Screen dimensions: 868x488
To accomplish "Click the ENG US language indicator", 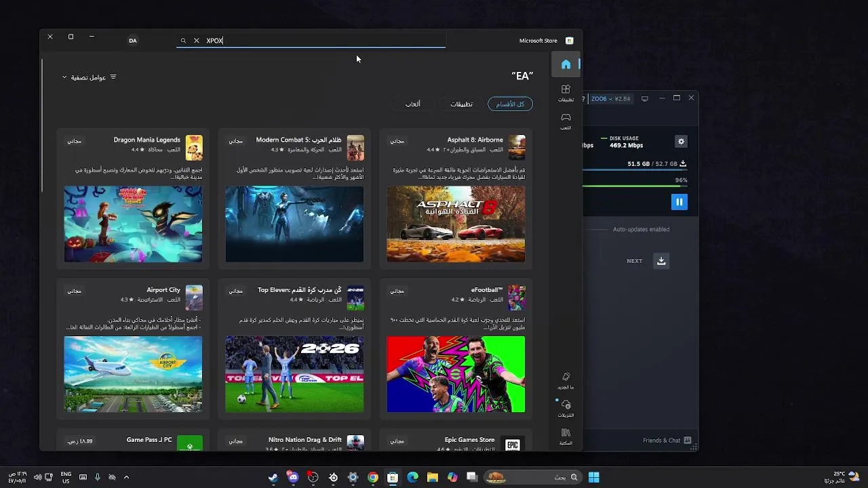I will coord(66,477).
